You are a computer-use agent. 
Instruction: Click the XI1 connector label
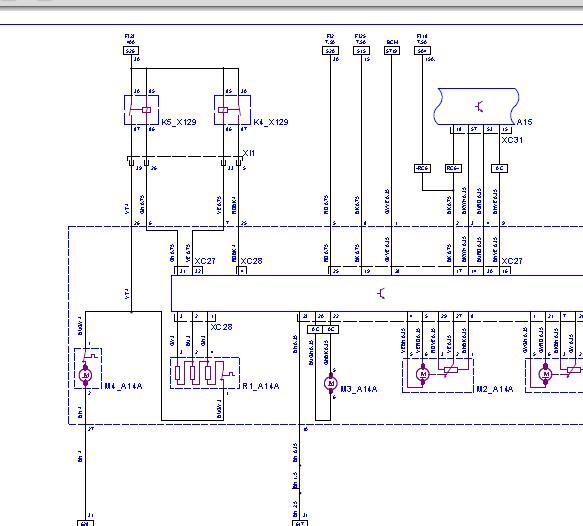[x=249, y=153]
